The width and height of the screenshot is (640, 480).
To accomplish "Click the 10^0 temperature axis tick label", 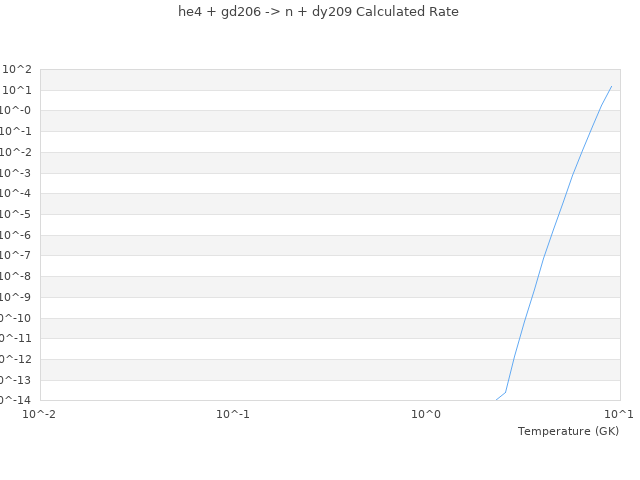I will 426,413.
